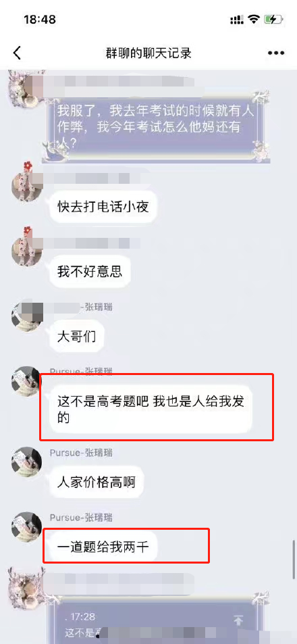Open the three-dot more options menu
Screen dimensions: 297x644
[x=275, y=53]
